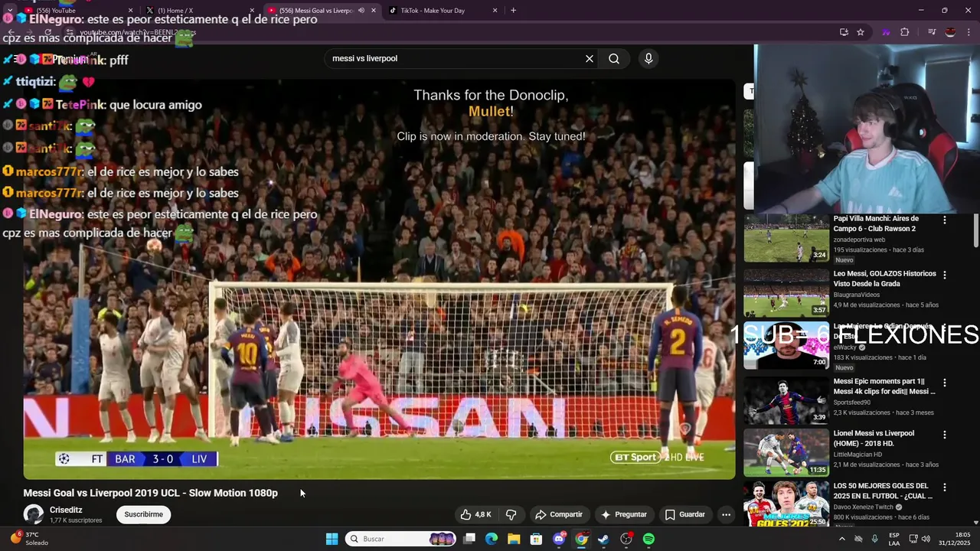Close the TikTok browser tab

(x=495, y=11)
